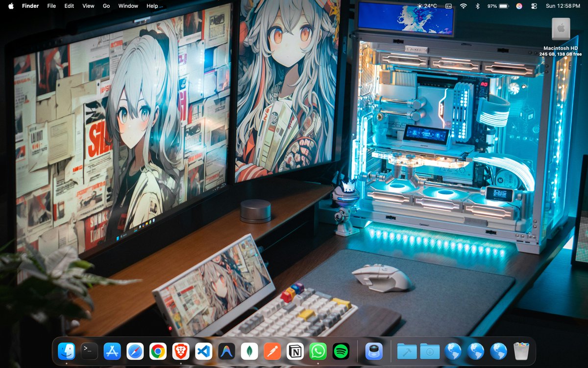
Task: Click the blue jar-shaped app icon in Dock
Action: tap(374, 351)
